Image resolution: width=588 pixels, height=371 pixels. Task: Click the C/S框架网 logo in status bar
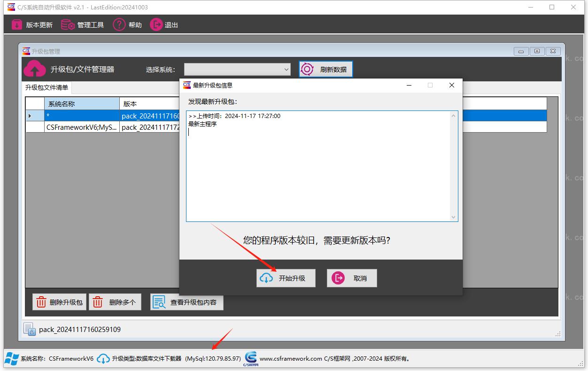coord(251,358)
